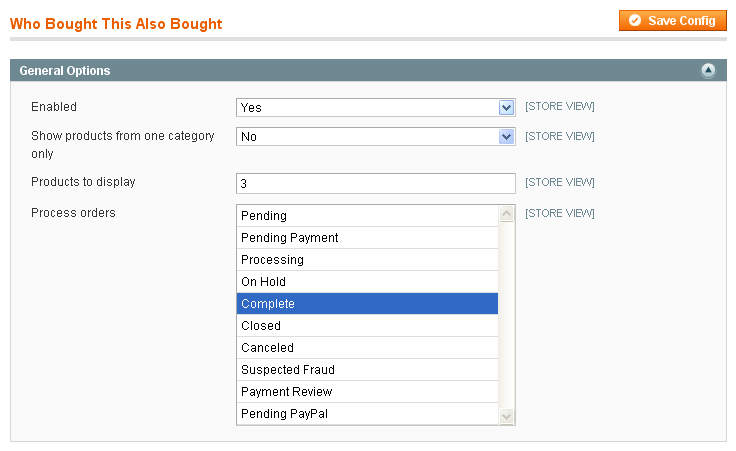Click the General Options header bar
Viewport: 736px width, 451px height.
click(368, 70)
